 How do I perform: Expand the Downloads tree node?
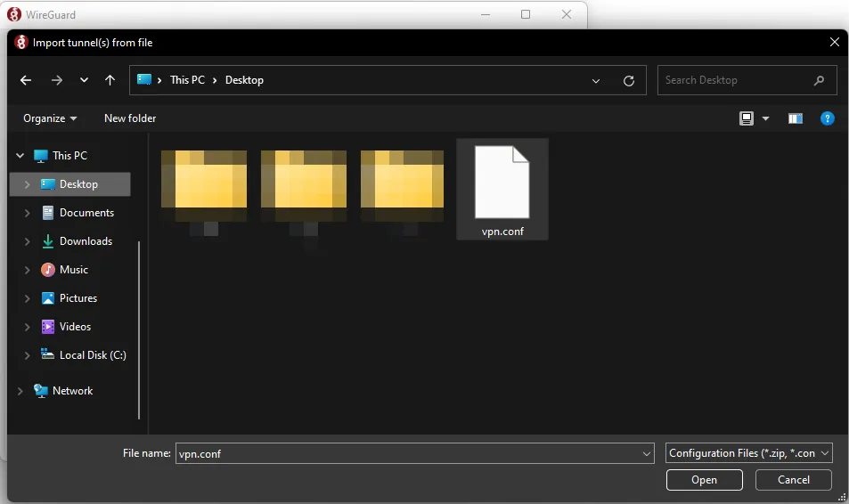click(x=27, y=241)
